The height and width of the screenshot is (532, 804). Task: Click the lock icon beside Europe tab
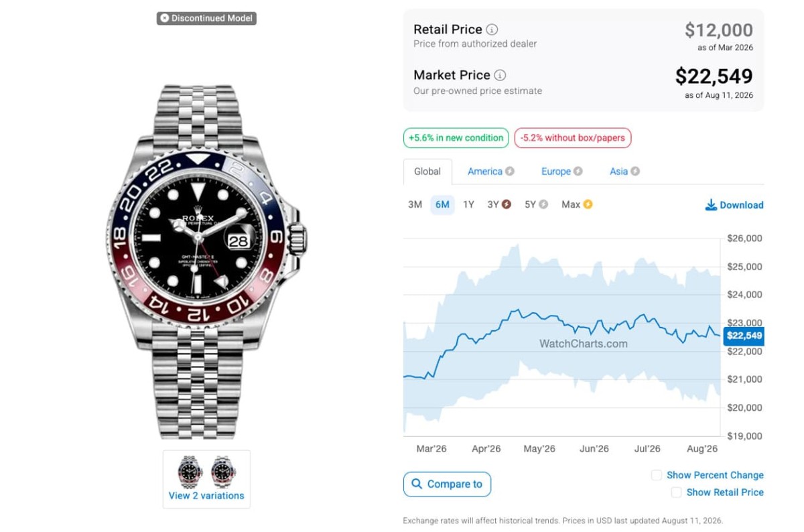tap(578, 172)
